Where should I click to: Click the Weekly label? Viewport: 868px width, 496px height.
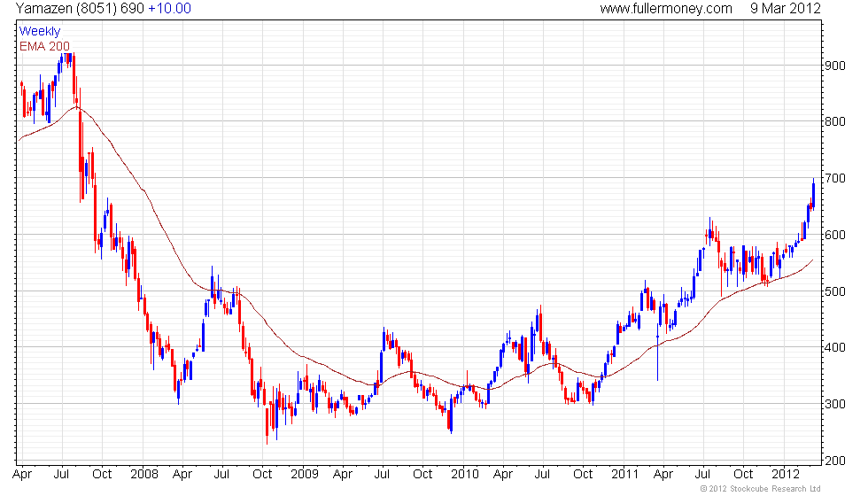point(39,31)
